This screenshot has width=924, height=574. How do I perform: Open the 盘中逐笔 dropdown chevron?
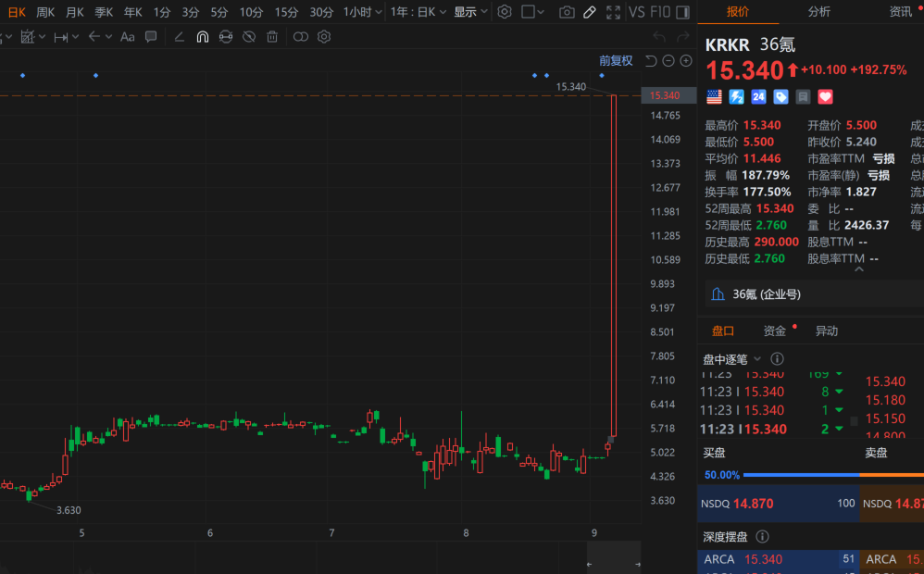click(x=757, y=359)
